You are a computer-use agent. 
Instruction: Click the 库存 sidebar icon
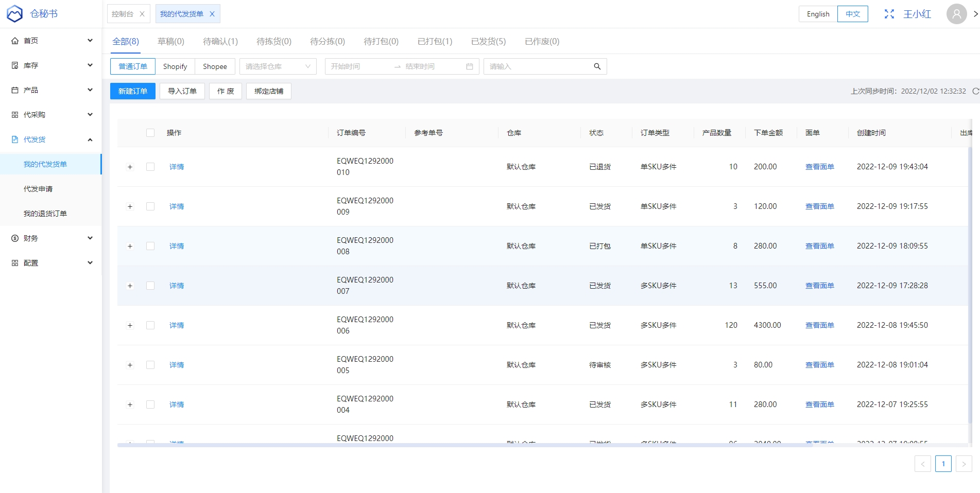tap(15, 65)
